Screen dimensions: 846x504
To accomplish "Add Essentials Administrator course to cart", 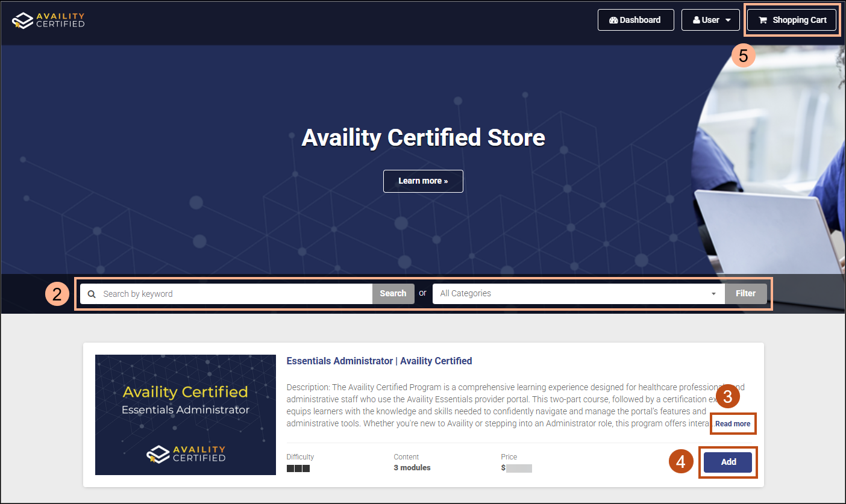I will coord(728,462).
